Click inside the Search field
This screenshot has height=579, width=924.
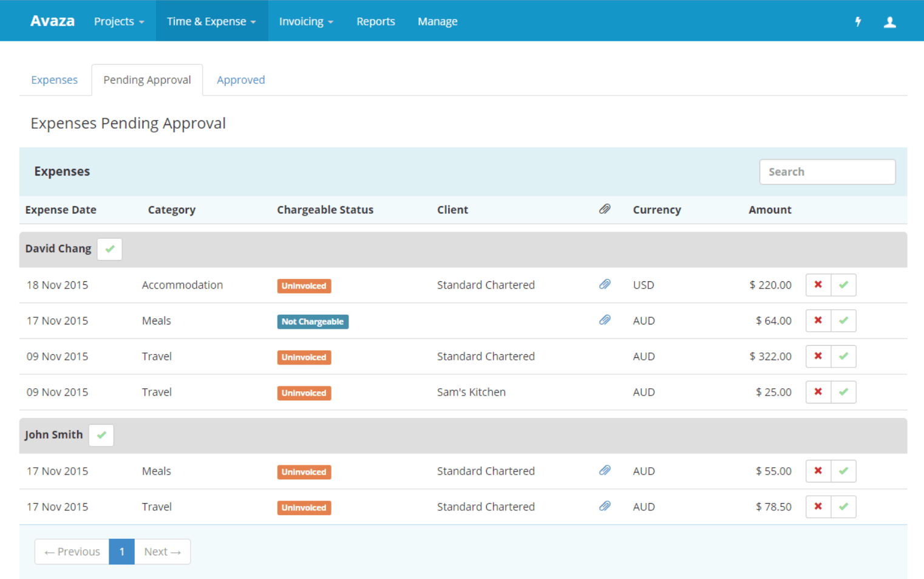click(x=827, y=171)
